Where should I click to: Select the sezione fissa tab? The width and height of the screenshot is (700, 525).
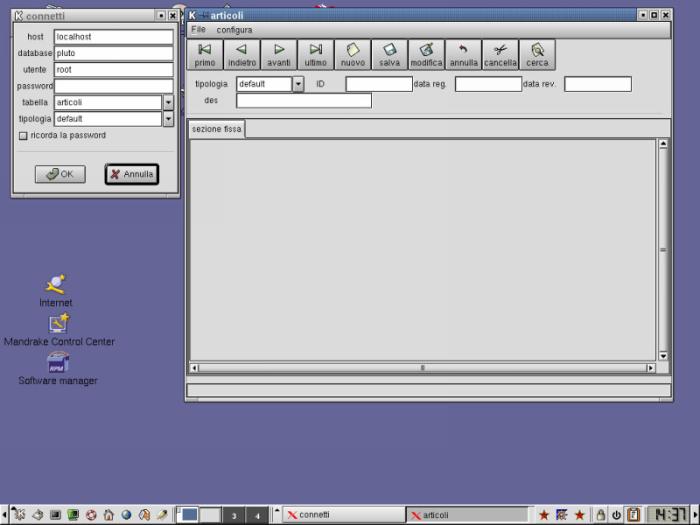217,129
